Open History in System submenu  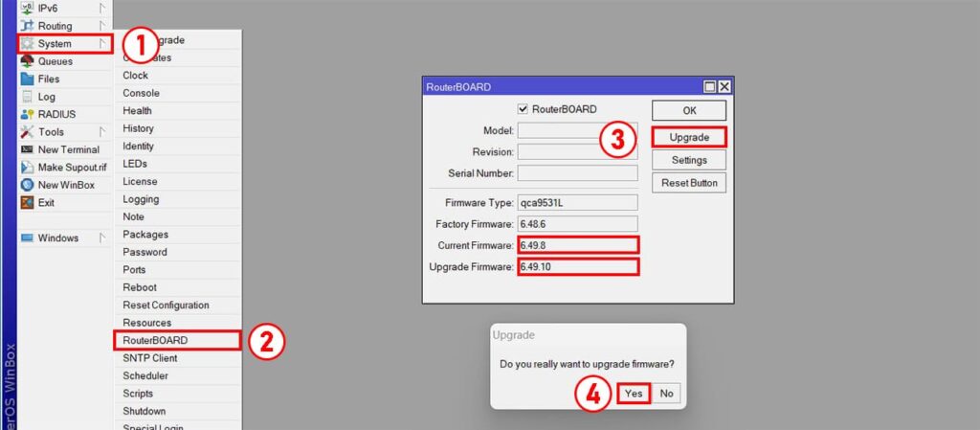[177, 128]
